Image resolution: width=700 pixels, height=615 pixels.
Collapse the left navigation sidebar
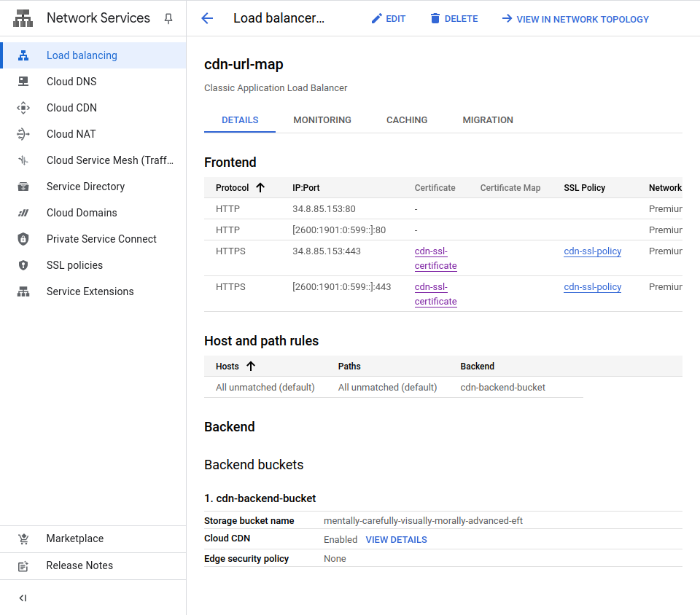[x=23, y=598]
